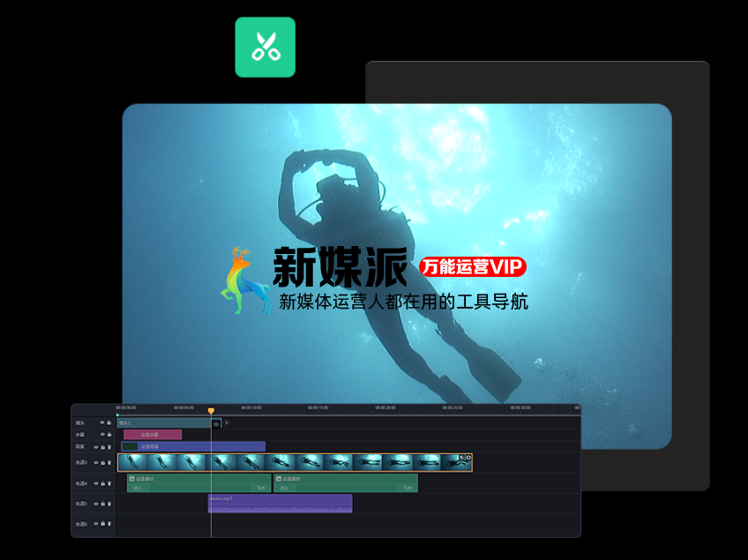The image size is (748, 560).
Task: Click 淡入 on the second 这是素材 clip
Action: [x=284, y=488]
